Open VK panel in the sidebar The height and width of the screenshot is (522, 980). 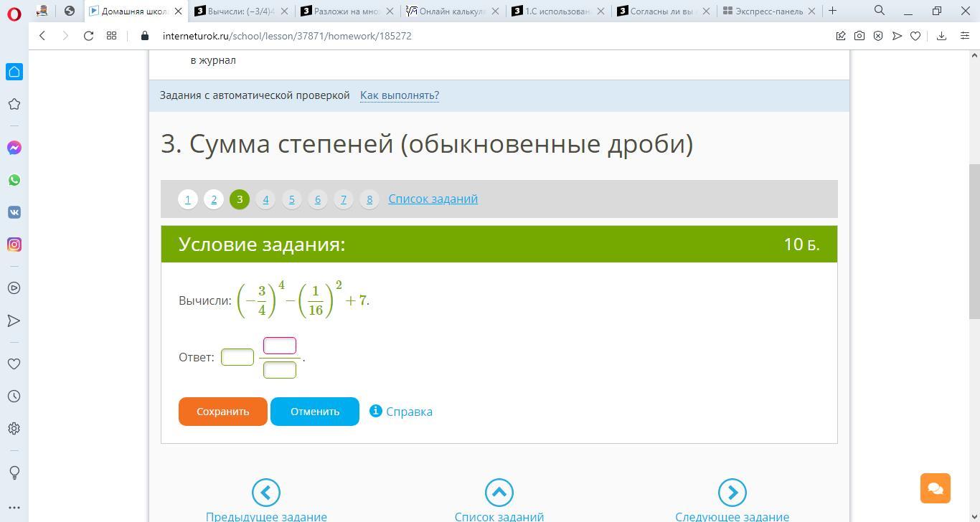tap(14, 212)
